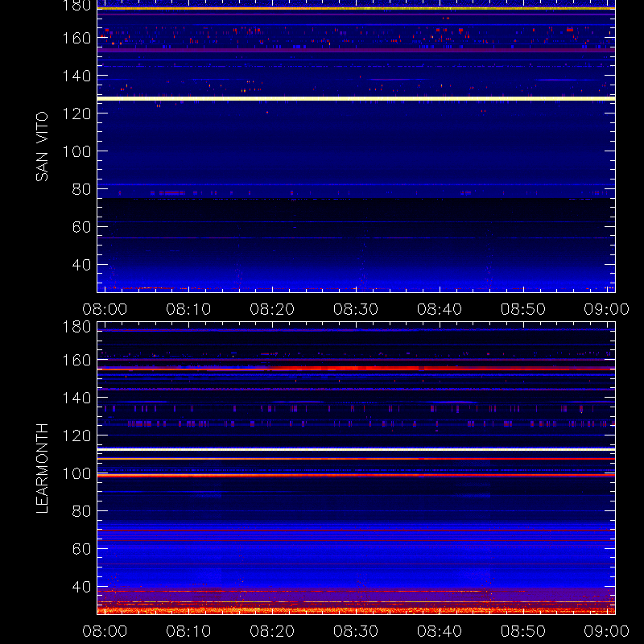The width and height of the screenshot is (644, 644).
Task: Choose the 100 frequency label on Learmonth axis
Action: [76, 473]
